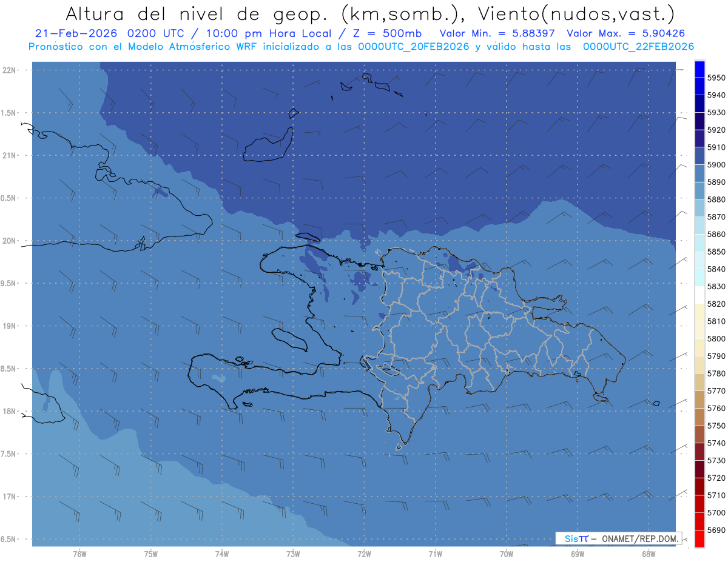Click 'Valor Min. = 5.88397' text
The height and width of the screenshot is (562, 728).
point(497,34)
